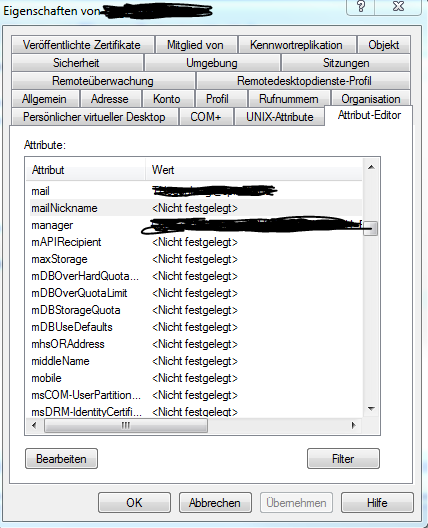
Task: Select the UNIX-Attribute tab
Action: (x=279, y=117)
